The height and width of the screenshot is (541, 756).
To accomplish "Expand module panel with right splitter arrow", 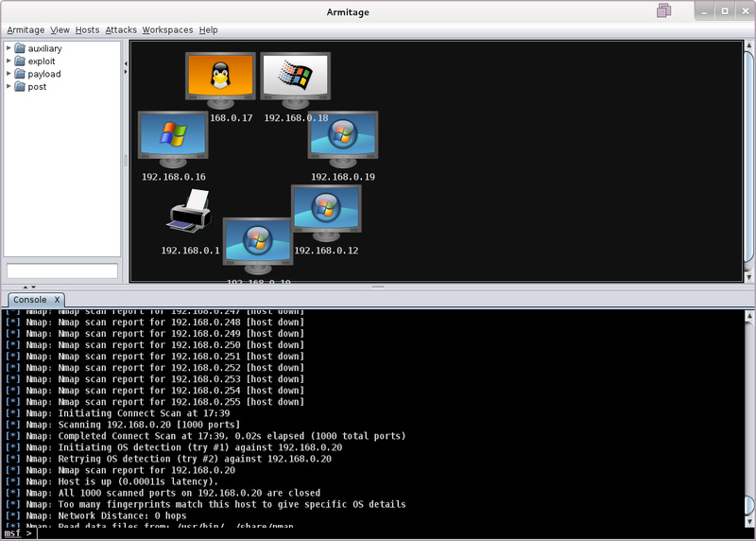I will pos(126,72).
